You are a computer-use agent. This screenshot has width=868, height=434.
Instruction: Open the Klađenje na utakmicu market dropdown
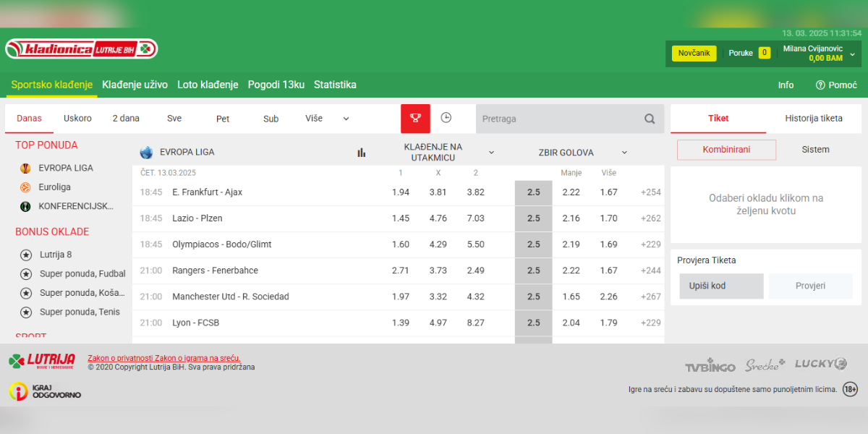[x=491, y=153]
